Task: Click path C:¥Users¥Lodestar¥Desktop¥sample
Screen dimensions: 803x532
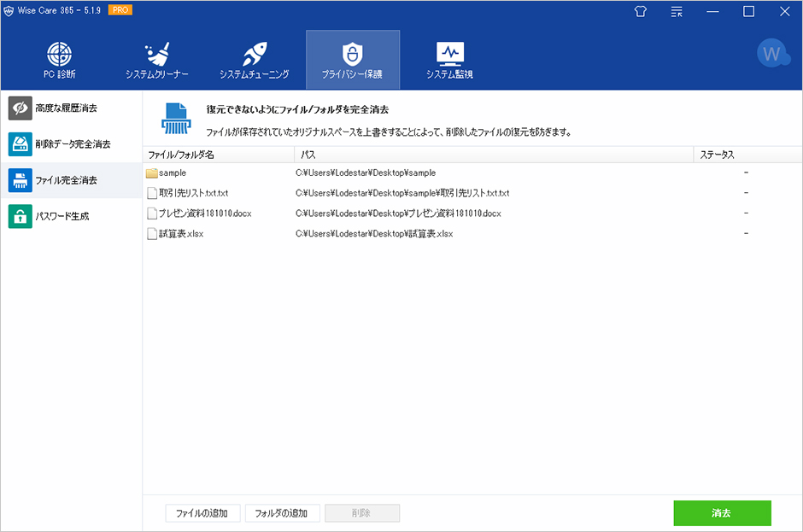Action: tap(366, 173)
